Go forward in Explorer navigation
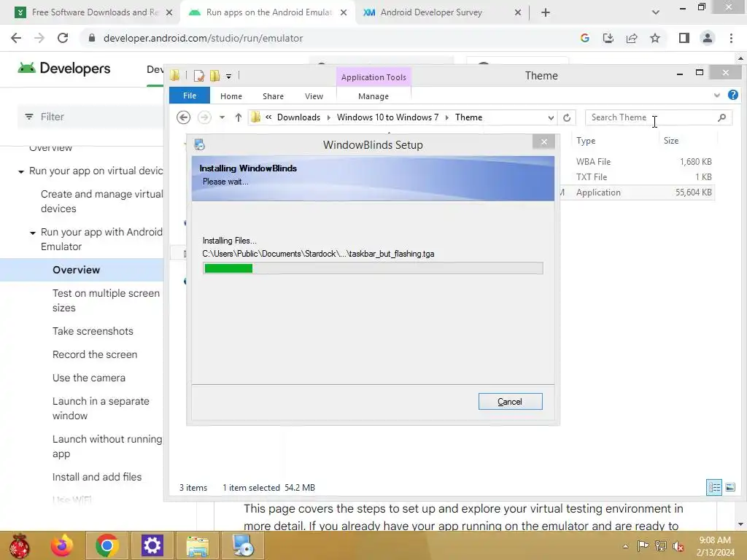The image size is (747, 560). (x=204, y=117)
